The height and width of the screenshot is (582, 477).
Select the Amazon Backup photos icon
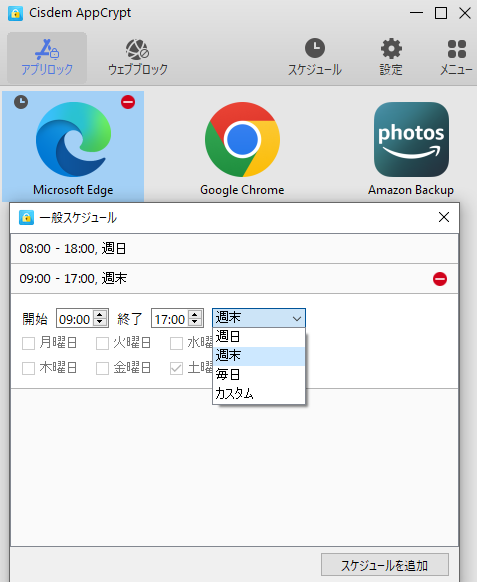(411, 139)
